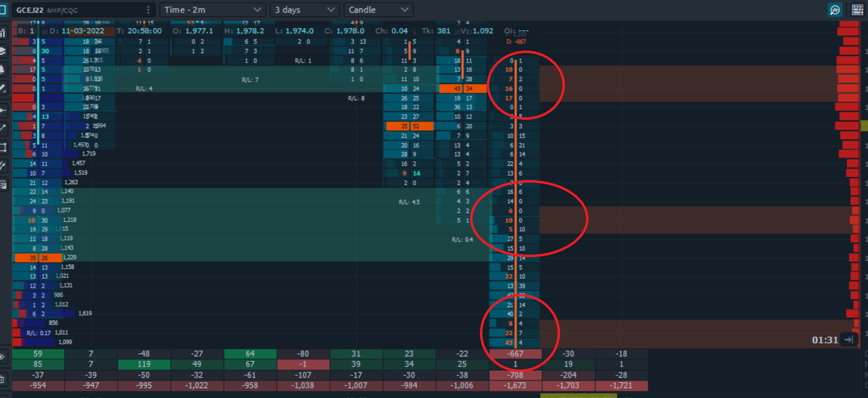This screenshot has height=398, width=868.
Task: Click the orange 35 26 footprint cell
Action: tap(38, 258)
